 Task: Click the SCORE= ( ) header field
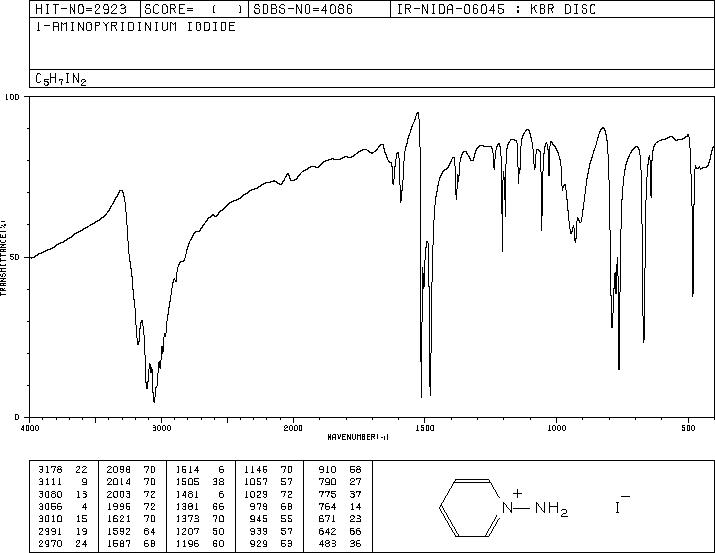coord(193,9)
